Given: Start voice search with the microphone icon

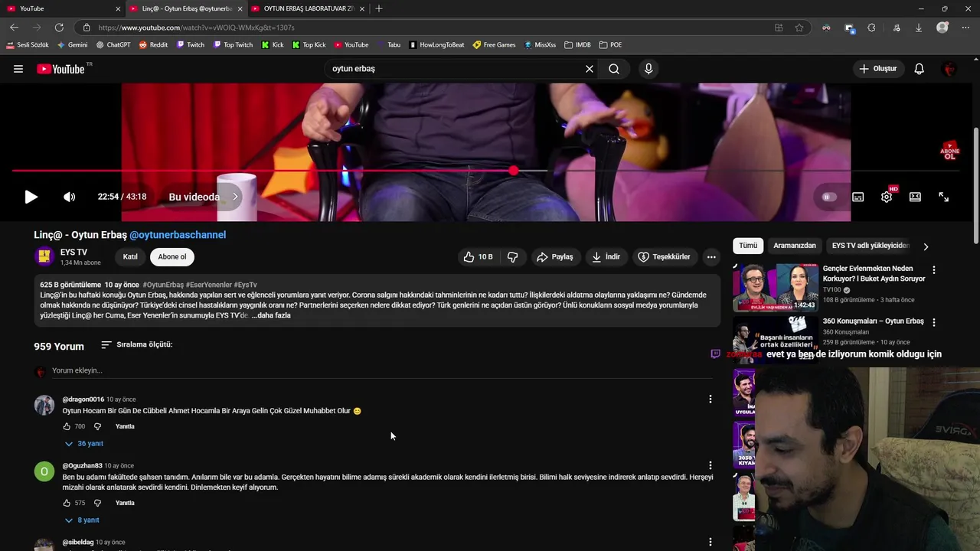Looking at the screenshot, I should point(648,69).
